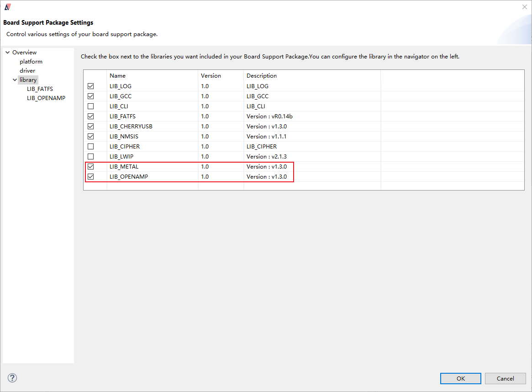Uncheck the LIB_NMSIS library checkbox
The width and height of the screenshot is (532, 392).
90,137
